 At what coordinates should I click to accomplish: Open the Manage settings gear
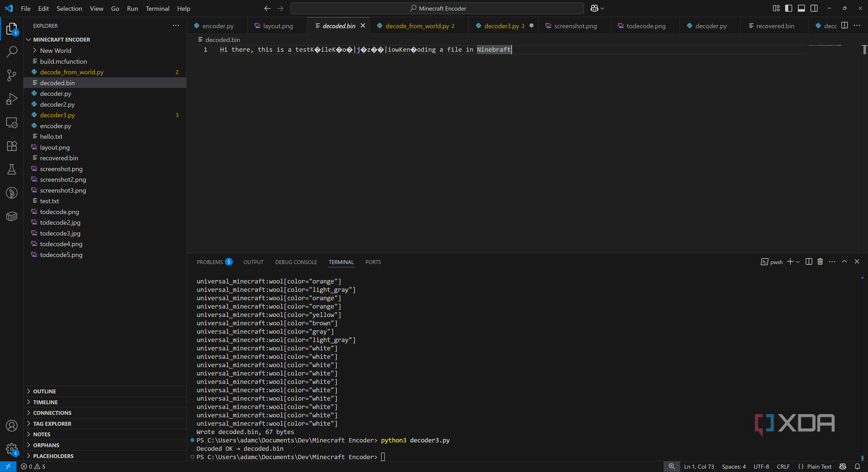point(12,449)
